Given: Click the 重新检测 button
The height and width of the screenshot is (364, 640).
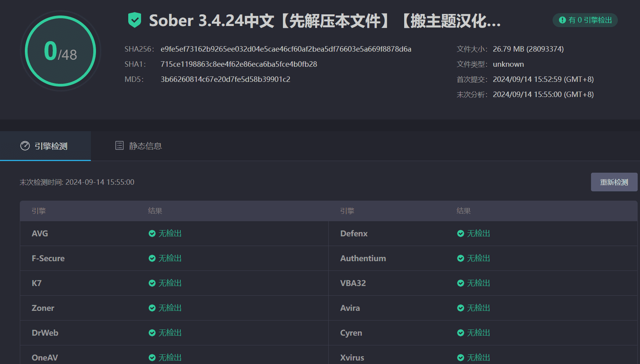Looking at the screenshot, I should 614,182.
